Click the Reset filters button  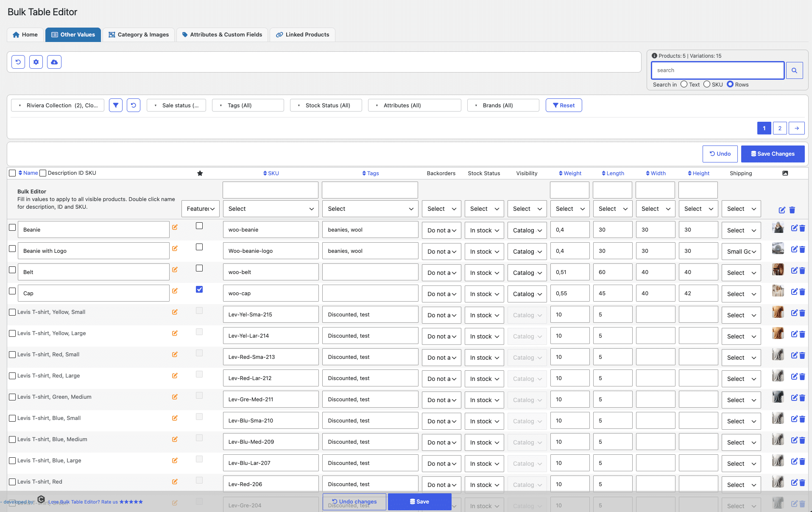click(x=564, y=105)
